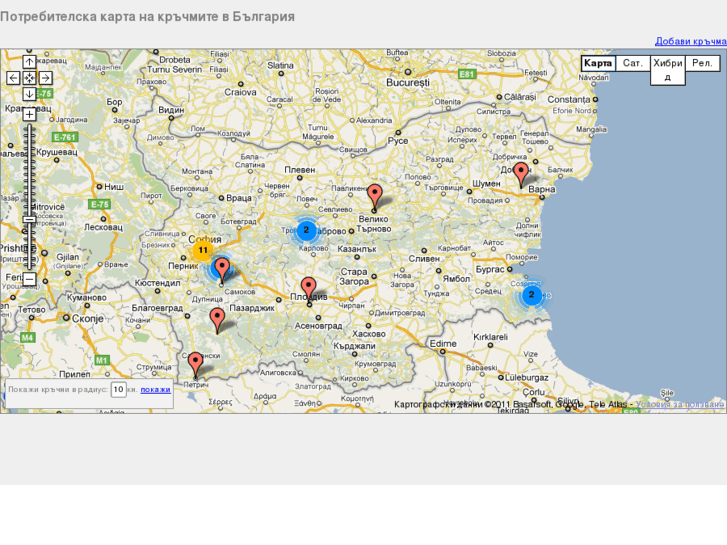Switch to the Хибрид hybrid view
The image size is (727, 545).
pyautogui.click(x=668, y=70)
